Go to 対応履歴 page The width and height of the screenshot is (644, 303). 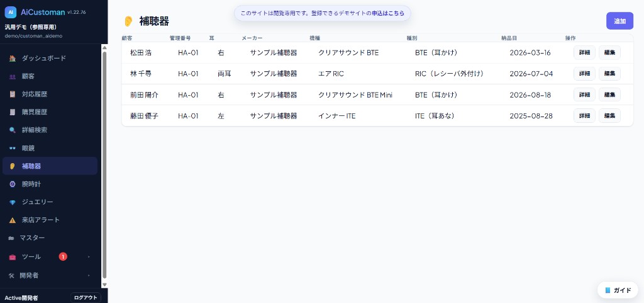(50, 94)
